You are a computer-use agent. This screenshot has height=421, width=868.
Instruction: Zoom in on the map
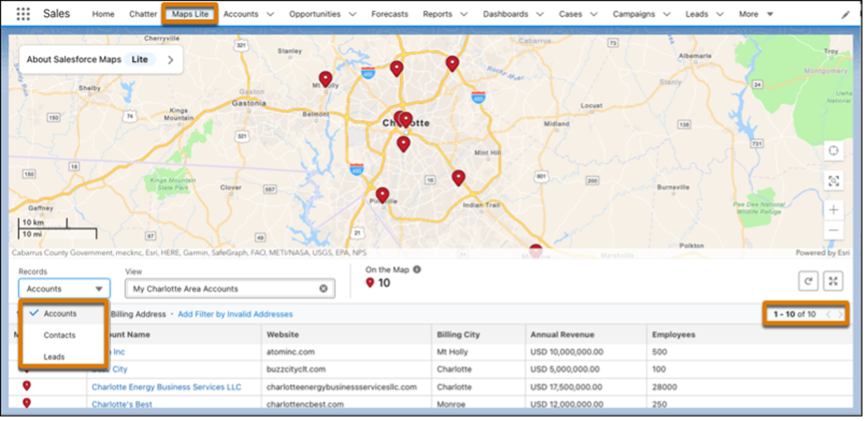[833, 210]
